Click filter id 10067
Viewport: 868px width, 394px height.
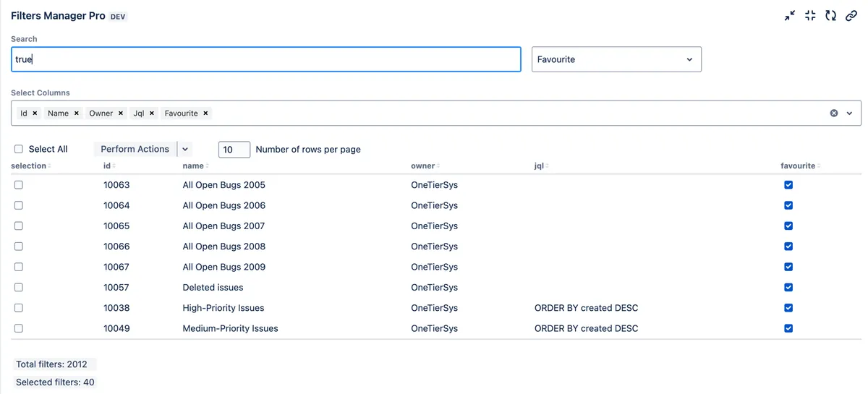click(x=116, y=267)
